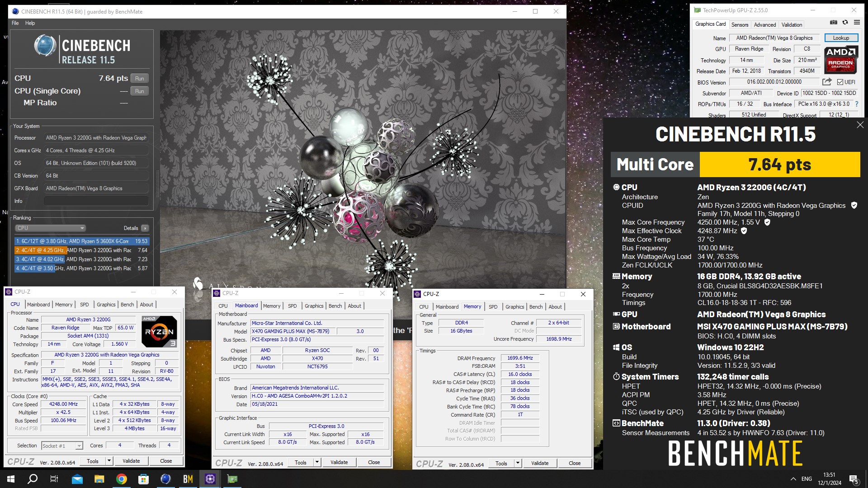868x488 pixels.
Task: Open Tools dropdown arrow in CPU tab window
Action: (109, 461)
